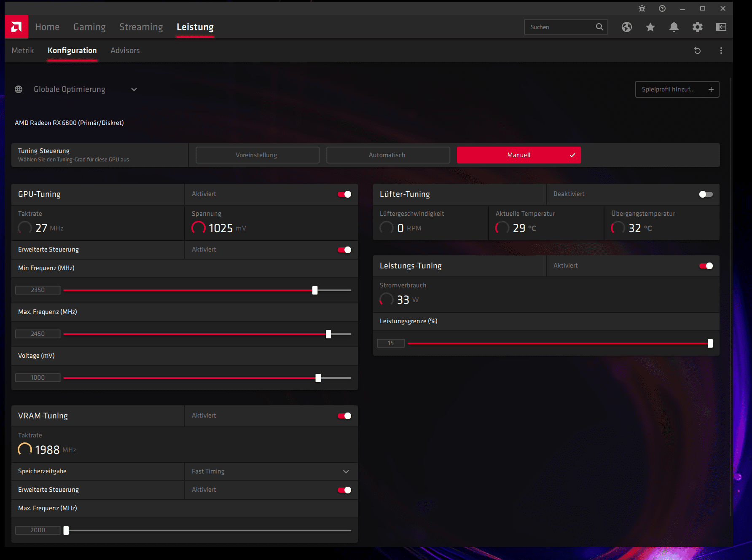The width and height of the screenshot is (752, 560).
Task: Click the AMD logo icon
Action: click(x=16, y=27)
